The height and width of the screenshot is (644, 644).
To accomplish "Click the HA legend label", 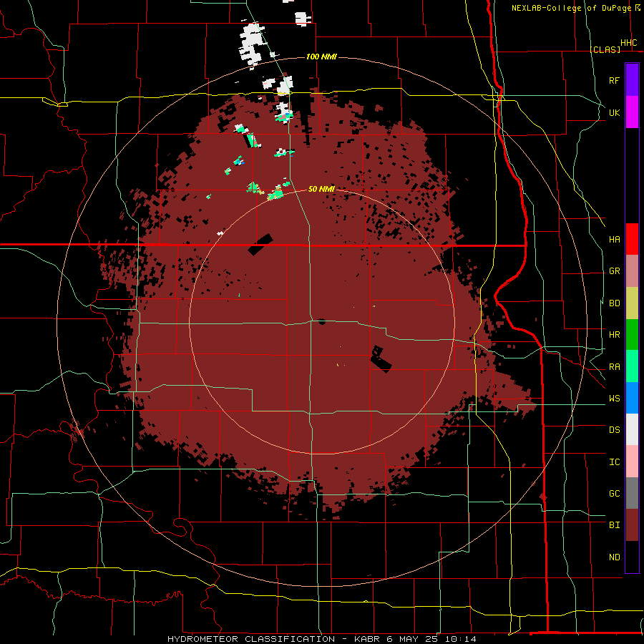I will coord(614,239).
